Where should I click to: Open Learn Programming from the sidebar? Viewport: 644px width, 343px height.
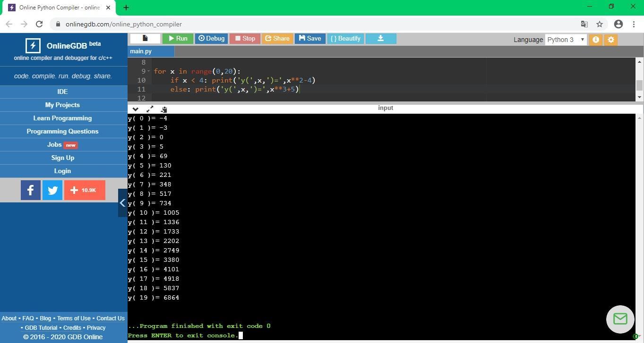point(62,118)
